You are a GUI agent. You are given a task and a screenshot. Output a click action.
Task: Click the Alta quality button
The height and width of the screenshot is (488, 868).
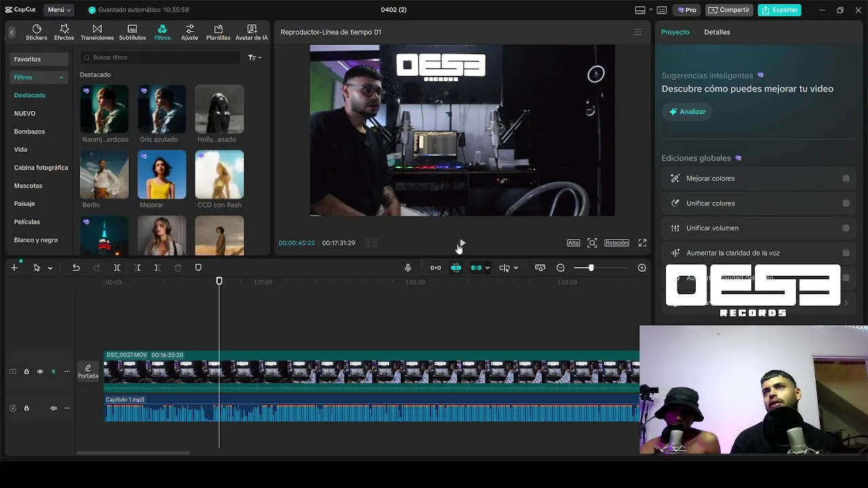coord(573,243)
